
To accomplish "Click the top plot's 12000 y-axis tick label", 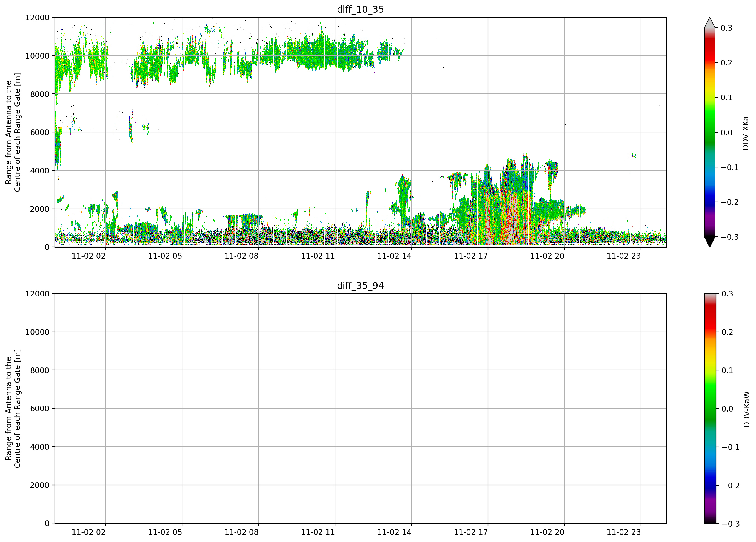I will click(37, 17).
